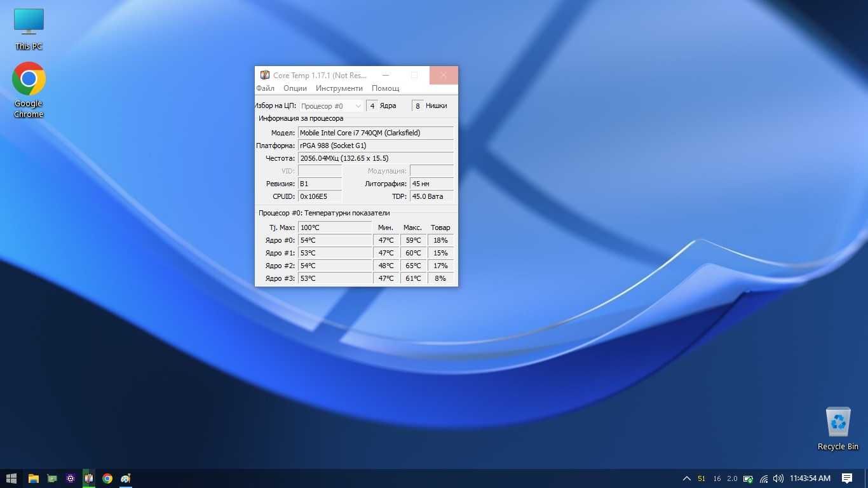
Task: Click the Ядро #3 max temperature 61°C
Action: click(x=414, y=278)
